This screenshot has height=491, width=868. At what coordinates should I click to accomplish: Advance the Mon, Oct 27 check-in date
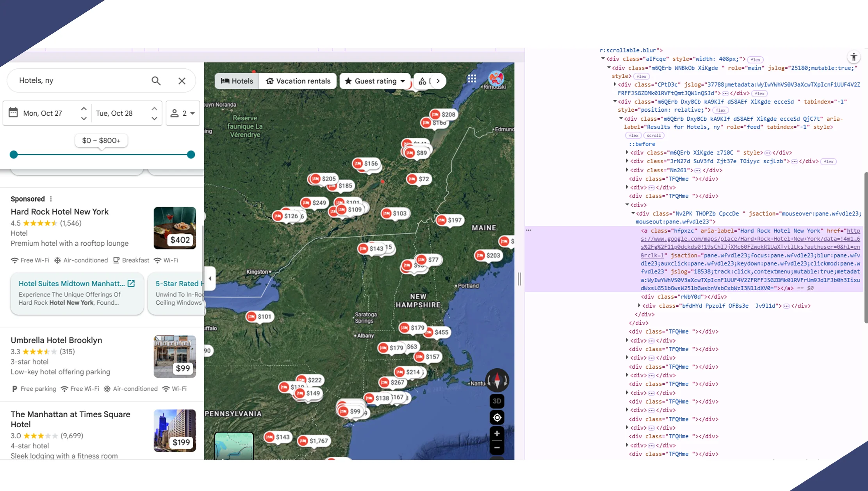point(84,109)
